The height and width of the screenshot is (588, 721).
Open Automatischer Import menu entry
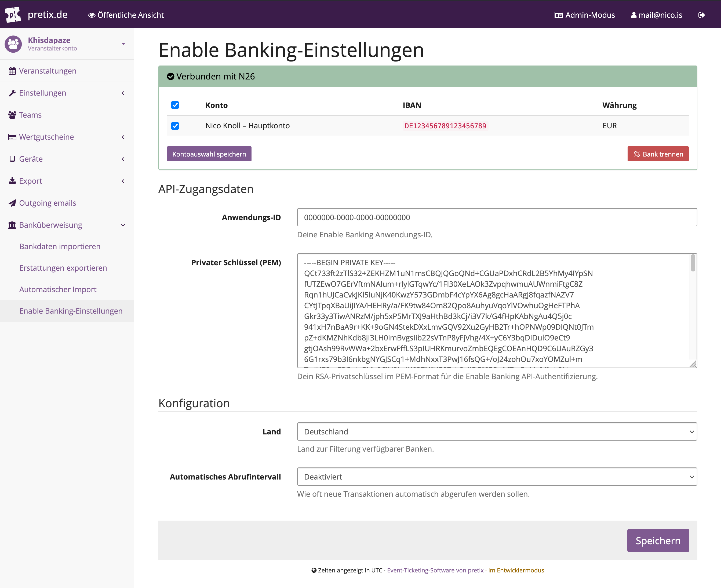click(x=58, y=289)
